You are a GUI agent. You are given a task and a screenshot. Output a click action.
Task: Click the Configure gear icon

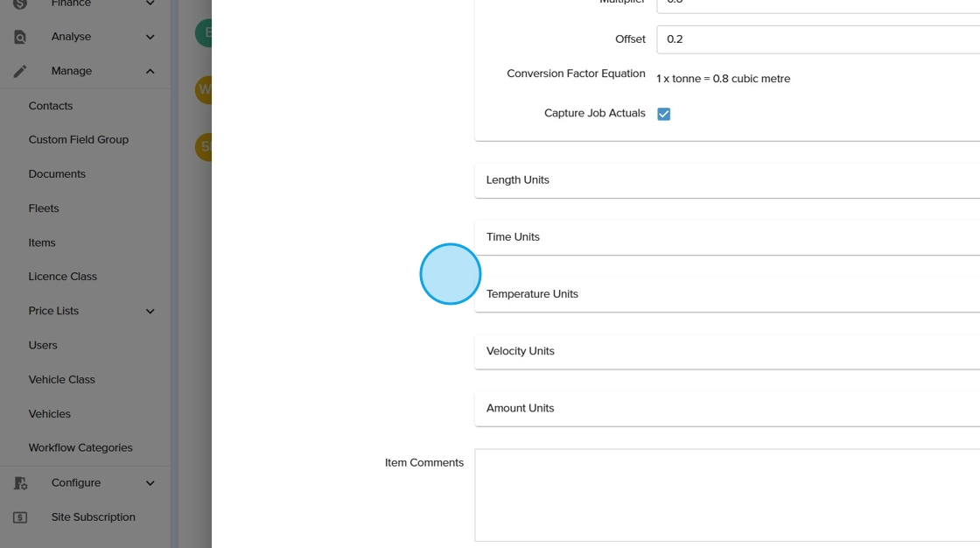pyautogui.click(x=20, y=483)
